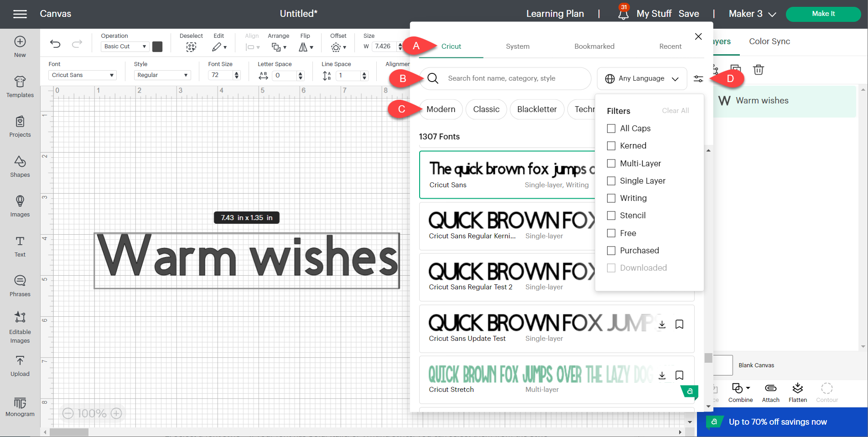Switch to the System fonts tab

point(518,46)
